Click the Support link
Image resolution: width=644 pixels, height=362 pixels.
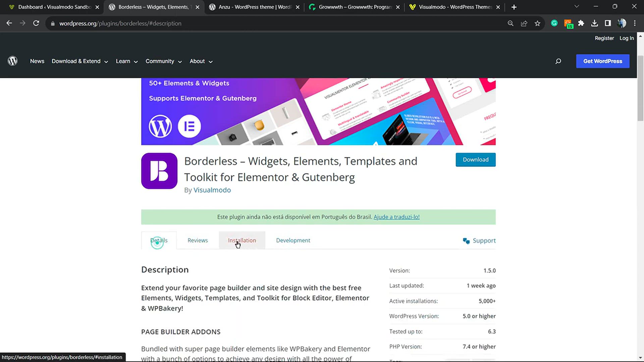click(484, 241)
